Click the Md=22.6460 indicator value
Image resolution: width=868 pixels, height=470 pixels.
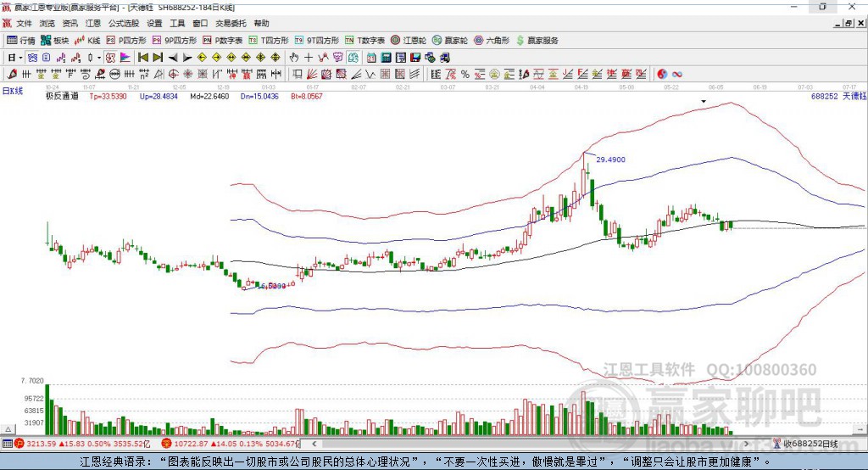click(x=209, y=96)
